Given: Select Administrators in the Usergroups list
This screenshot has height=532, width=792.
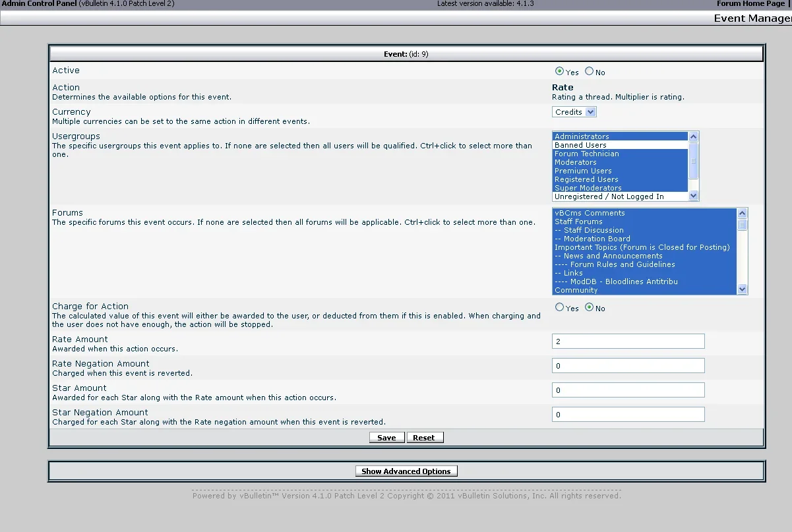Looking at the screenshot, I should pos(620,136).
